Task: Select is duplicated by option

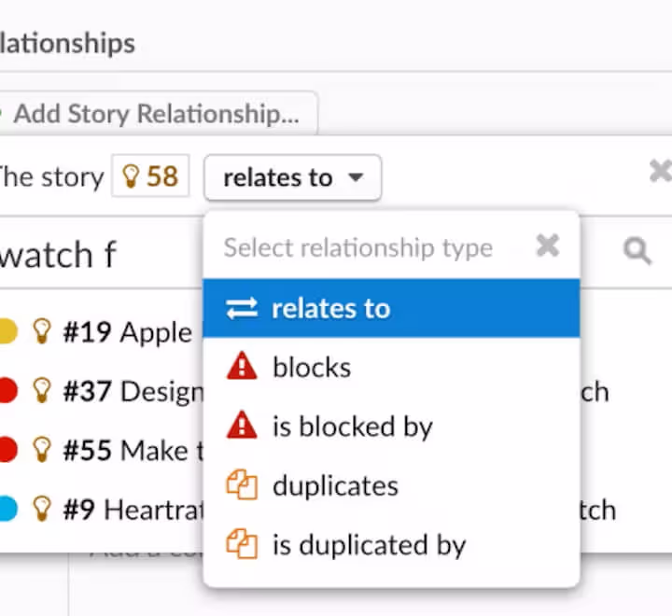Action: [391, 545]
